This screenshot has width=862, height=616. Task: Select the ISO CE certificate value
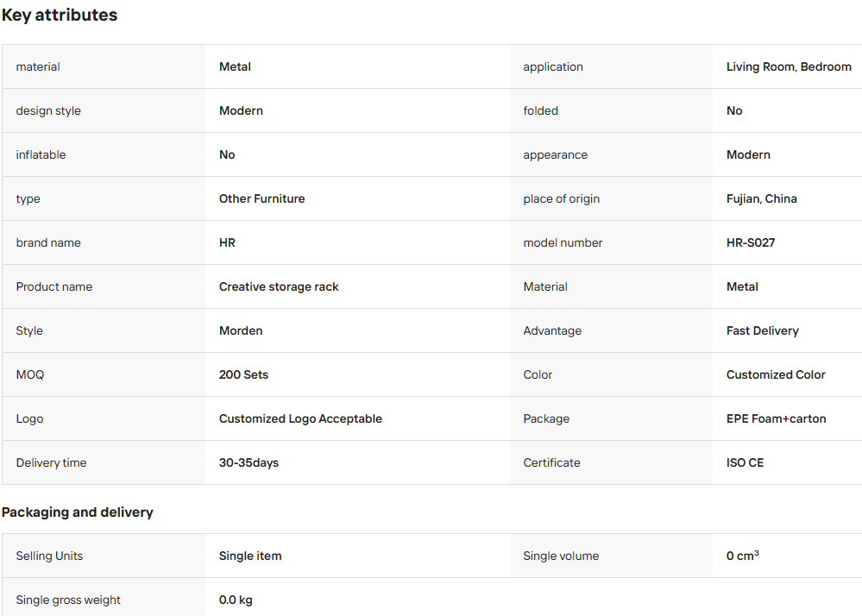[x=745, y=462]
